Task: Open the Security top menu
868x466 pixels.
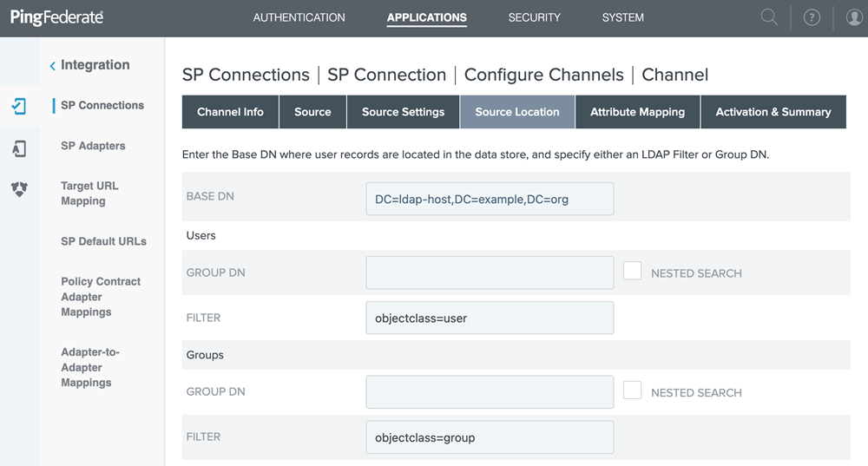Action: pyautogui.click(x=534, y=17)
